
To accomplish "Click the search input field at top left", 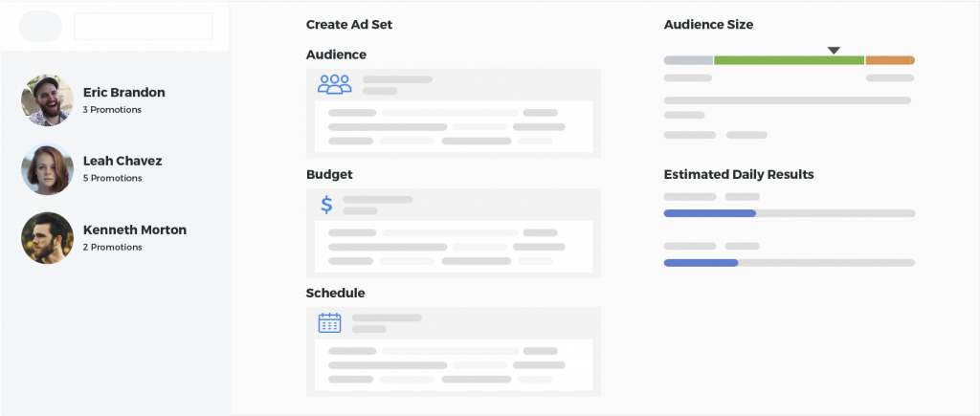I will (144, 26).
